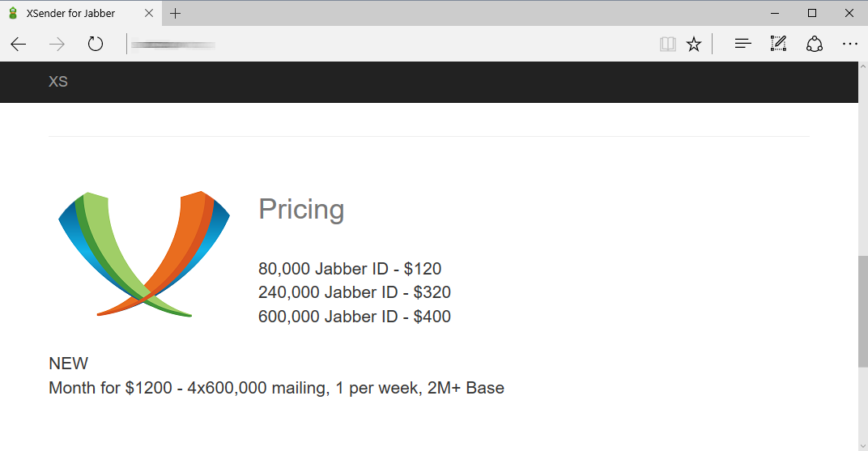Add page to favorites with the star

click(694, 44)
